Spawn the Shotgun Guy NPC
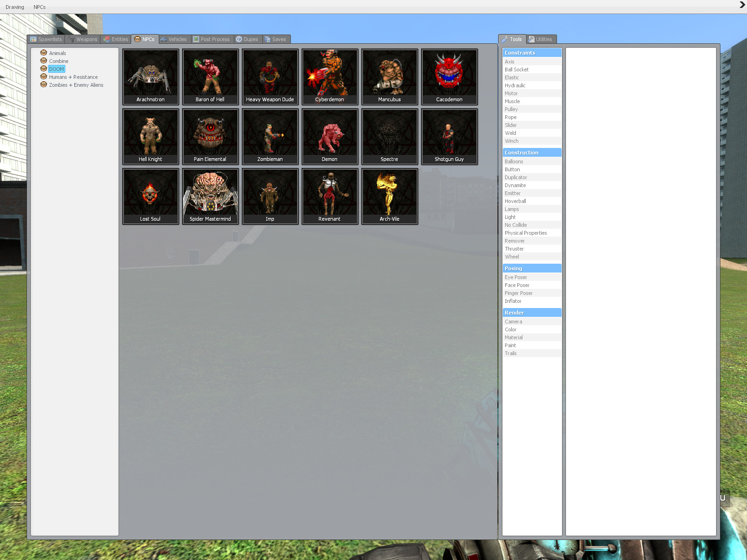This screenshot has height=560, width=747. point(449,137)
